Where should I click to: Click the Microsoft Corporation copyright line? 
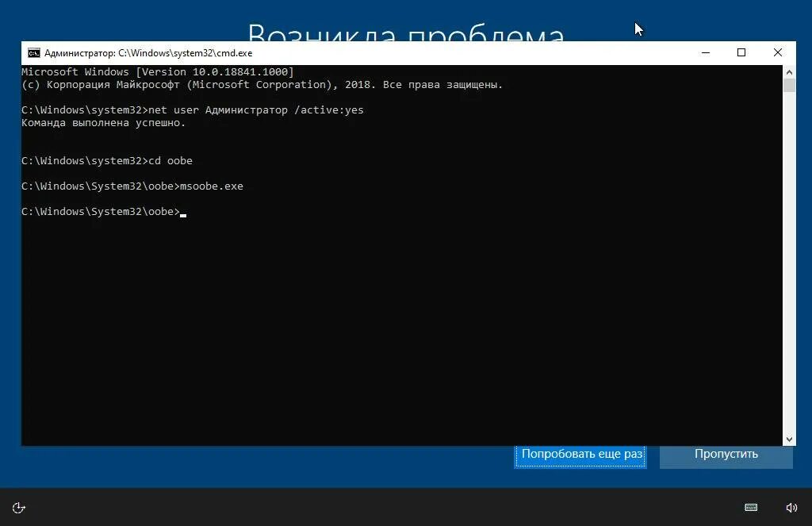[262, 84]
